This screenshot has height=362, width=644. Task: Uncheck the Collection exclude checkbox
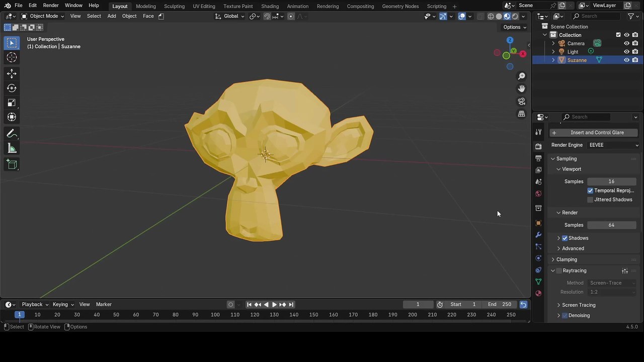click(618, 35)
